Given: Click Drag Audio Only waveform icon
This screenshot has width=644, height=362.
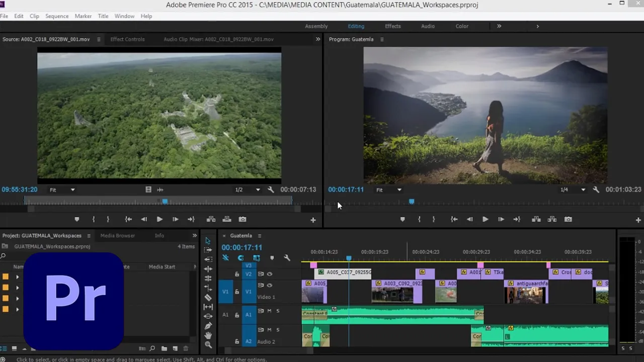Looking at the screenshot, I should [x=160, y=190].
